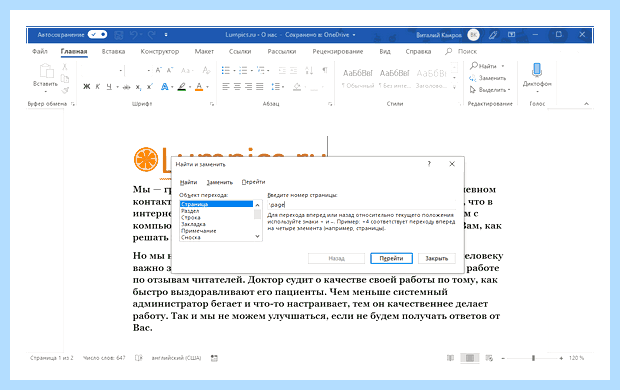This screenshot has height=390, width=620.
Task: Switch to the Ссылки tab
Action: (240, 51)
